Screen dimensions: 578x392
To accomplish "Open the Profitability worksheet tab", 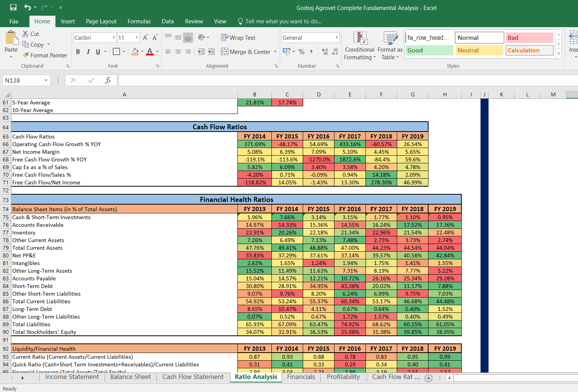I will (343, 377).
